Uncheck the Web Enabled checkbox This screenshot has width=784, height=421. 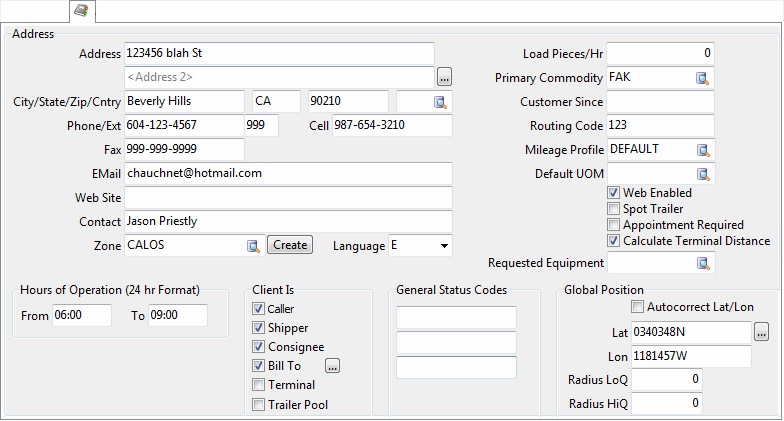(x=614, y=193)
